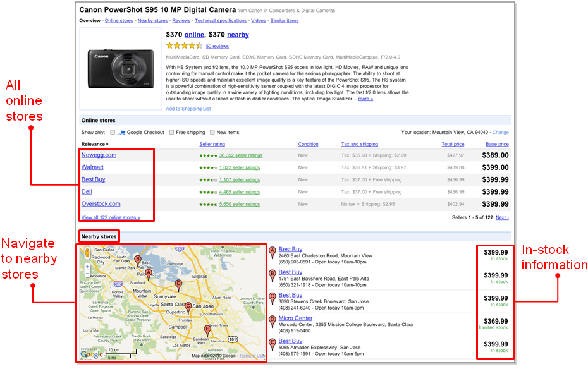Image resolution: width=588 pixels, height=369 pixels.
Task: Change location via the Change link
Action: 501,132
